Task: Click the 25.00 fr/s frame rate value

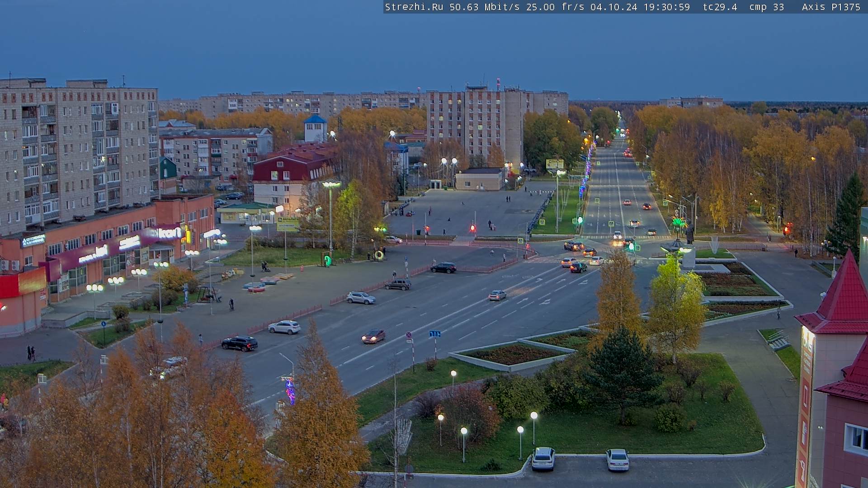Action: (x=556, y=7)
